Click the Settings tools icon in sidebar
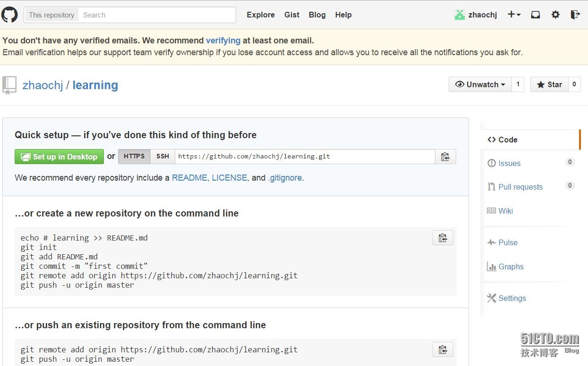 pyautogui.click(x=492, y=298)
